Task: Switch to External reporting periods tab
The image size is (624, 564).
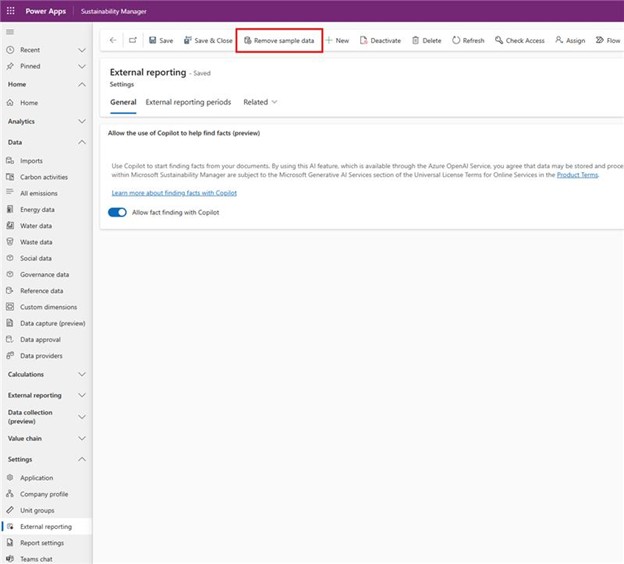Action: click(188, 102)
